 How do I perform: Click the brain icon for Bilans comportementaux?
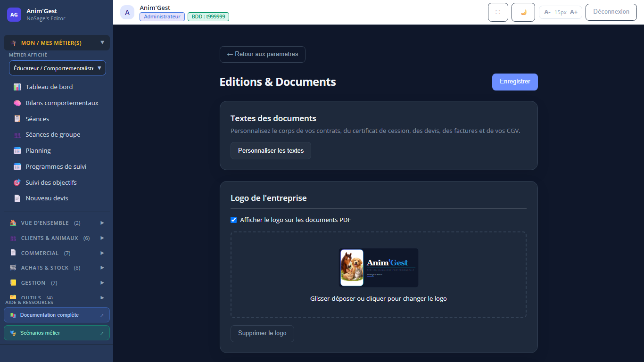(x=17, y=103)
